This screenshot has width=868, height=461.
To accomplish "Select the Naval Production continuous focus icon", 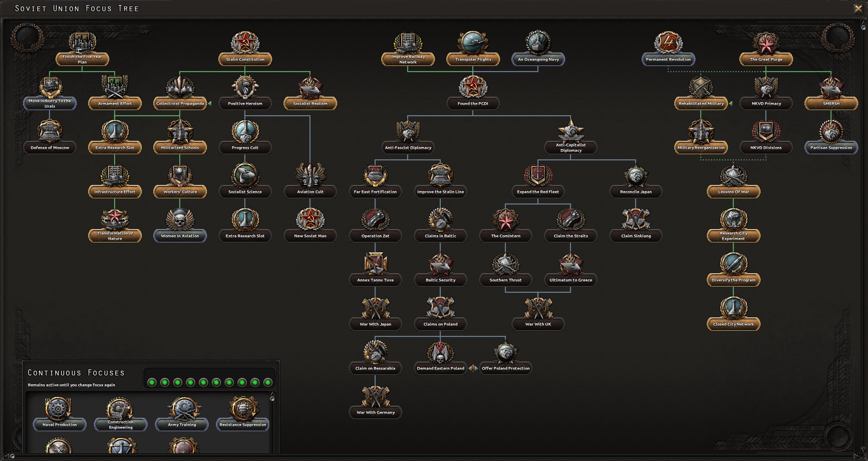I will click(x=58, y=408).
